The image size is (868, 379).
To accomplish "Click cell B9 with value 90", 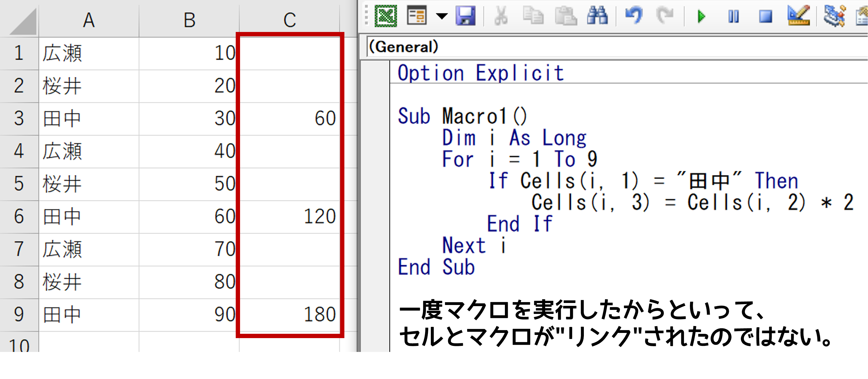I will click(x=189, y=314).
